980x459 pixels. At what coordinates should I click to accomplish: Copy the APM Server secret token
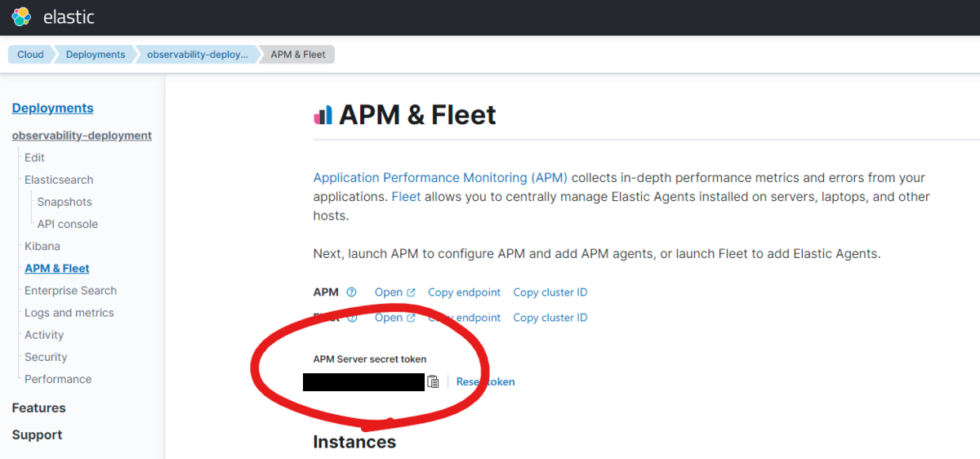(434, 381)
